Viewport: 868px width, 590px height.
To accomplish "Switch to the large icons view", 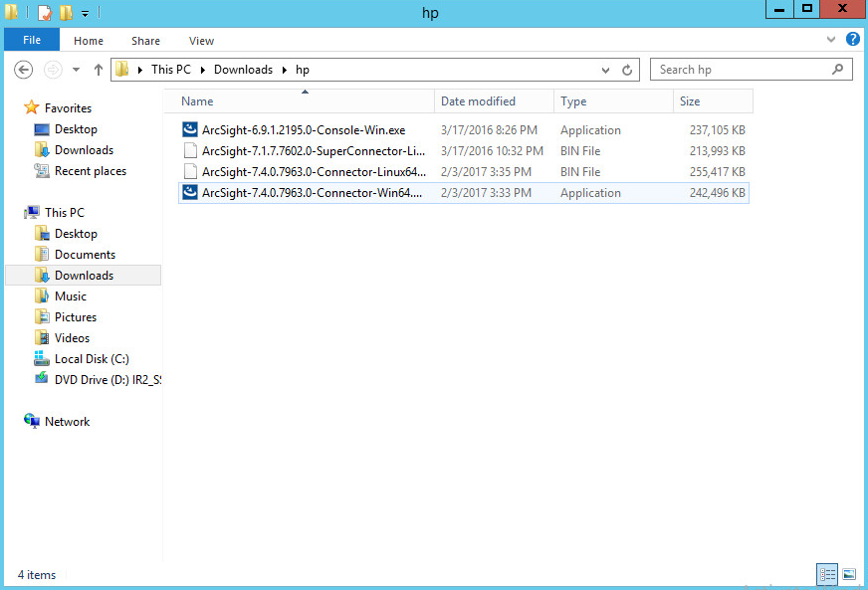I will pos(849,574).
